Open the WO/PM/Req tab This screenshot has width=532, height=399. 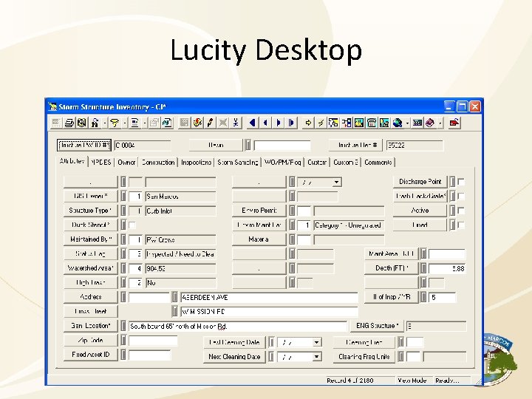(282, 162)
